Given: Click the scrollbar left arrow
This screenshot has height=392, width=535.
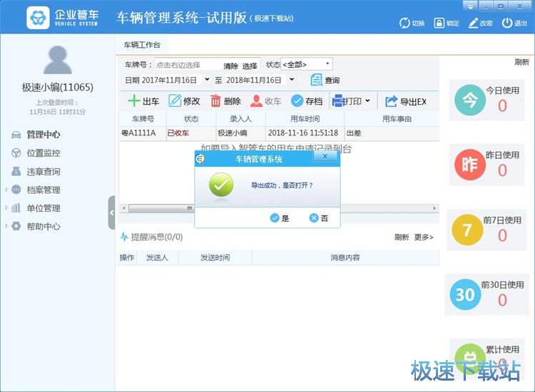Looking at the screenshot, I should [x=123, y=208].
